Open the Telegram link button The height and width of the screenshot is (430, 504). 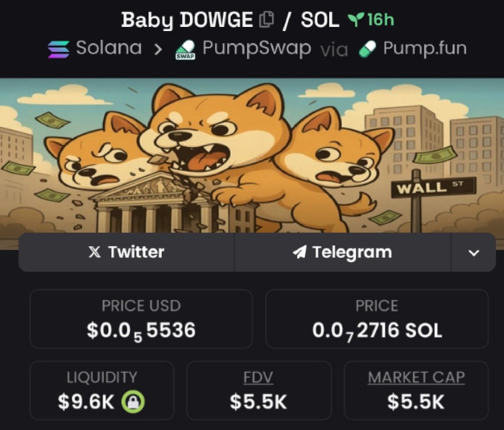click(343, 252)
